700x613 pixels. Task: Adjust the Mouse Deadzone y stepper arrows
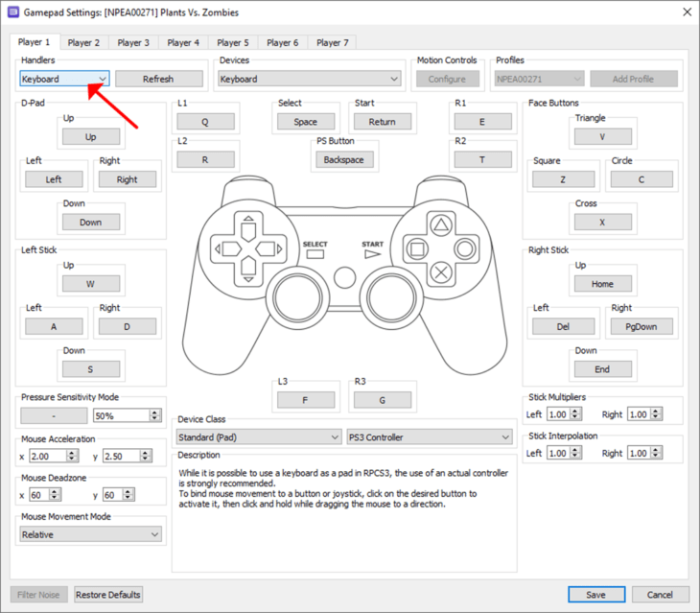pos(128,495)
